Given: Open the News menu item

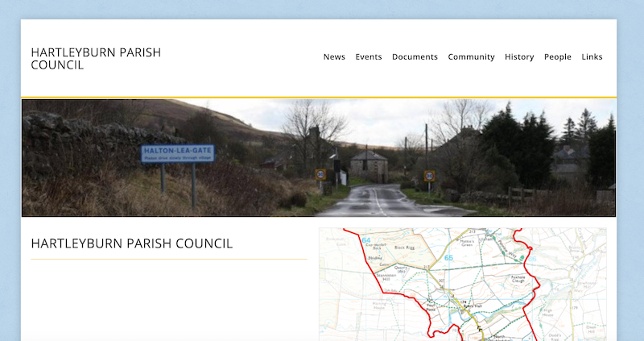Looking at the screenshot, I should 334,57.
